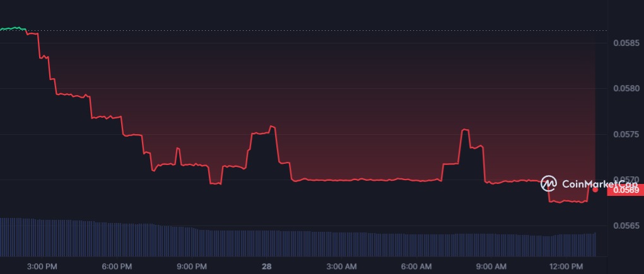Select the 12:00 PM time axis label

coord(566,266)
